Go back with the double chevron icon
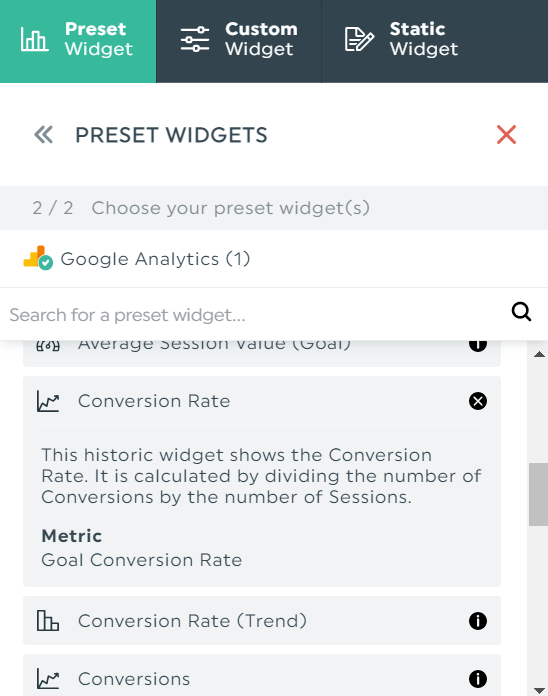 (x=43, y=134)
